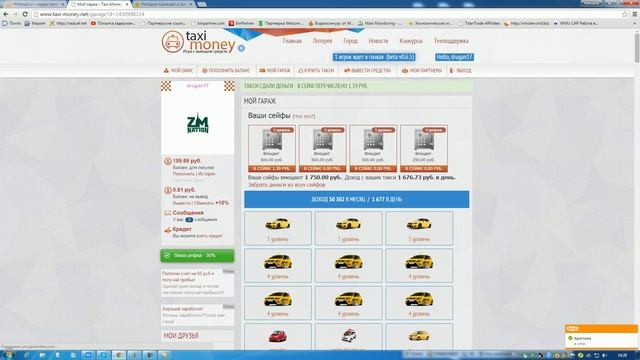Click the ZM Nation avatar image
640x360 pixels.
pos(198,124)
